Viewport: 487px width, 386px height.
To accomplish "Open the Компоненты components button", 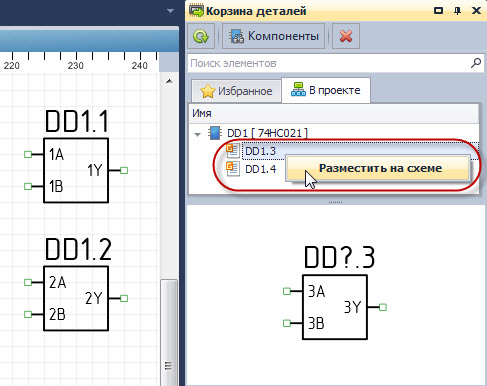I will [x=274, y=36].
